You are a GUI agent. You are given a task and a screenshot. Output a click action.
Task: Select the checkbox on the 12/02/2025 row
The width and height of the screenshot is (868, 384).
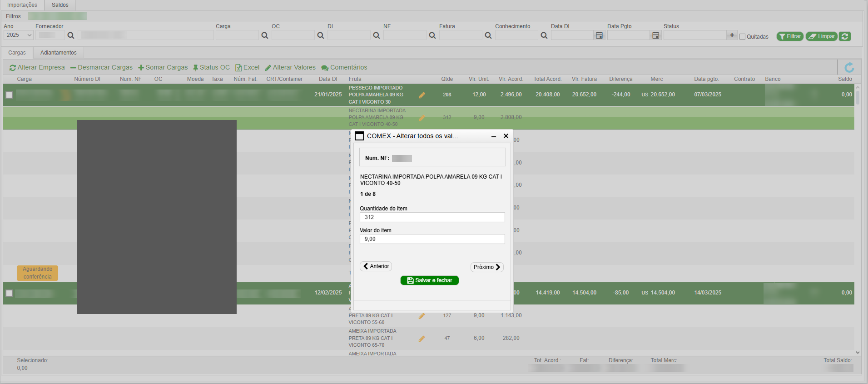(x=9, y=293)
